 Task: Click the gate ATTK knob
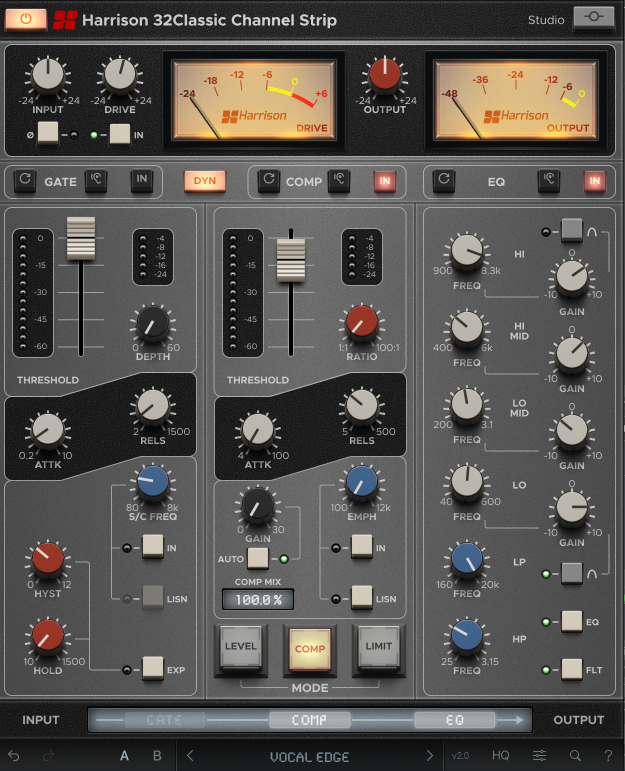48,431
